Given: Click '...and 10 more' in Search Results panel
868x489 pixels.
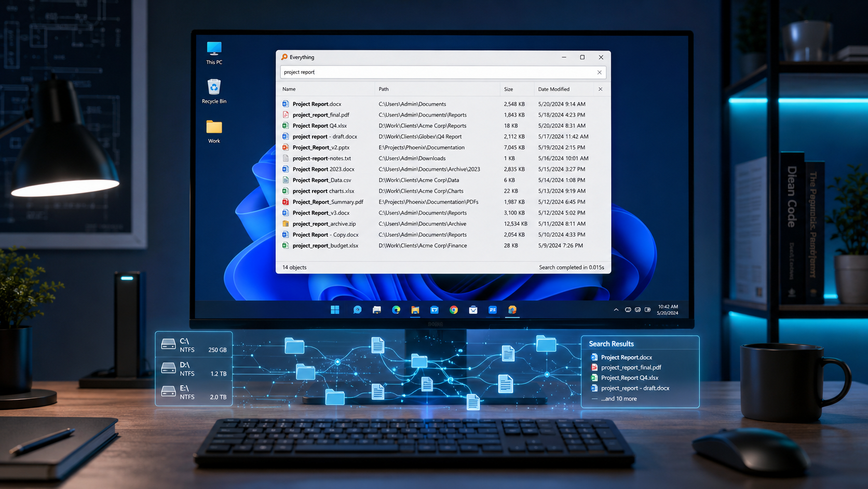Looking at the screenshot, I should click(619, 399).
